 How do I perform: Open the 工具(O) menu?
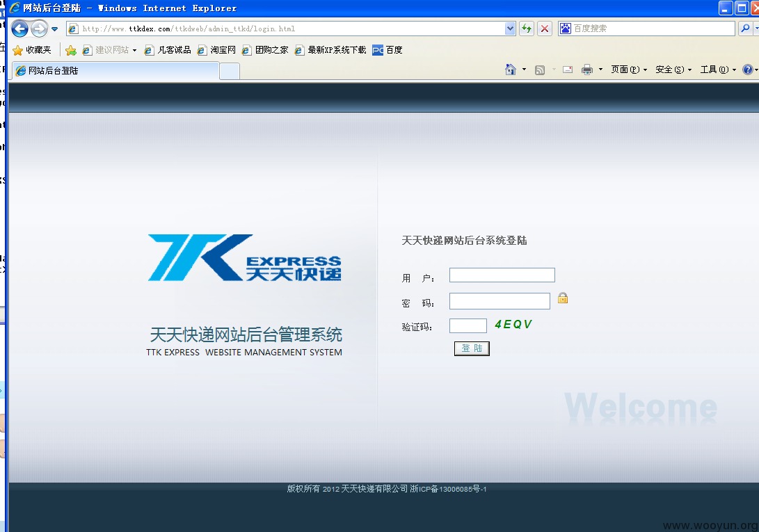[718, 70]
